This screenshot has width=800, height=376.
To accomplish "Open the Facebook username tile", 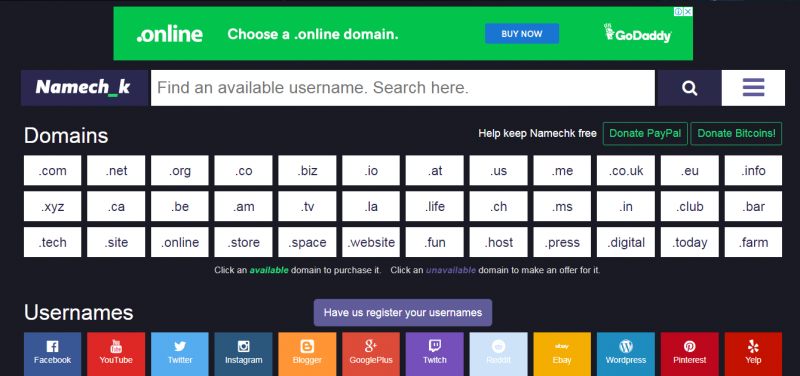I will click(x=53, y=354).
